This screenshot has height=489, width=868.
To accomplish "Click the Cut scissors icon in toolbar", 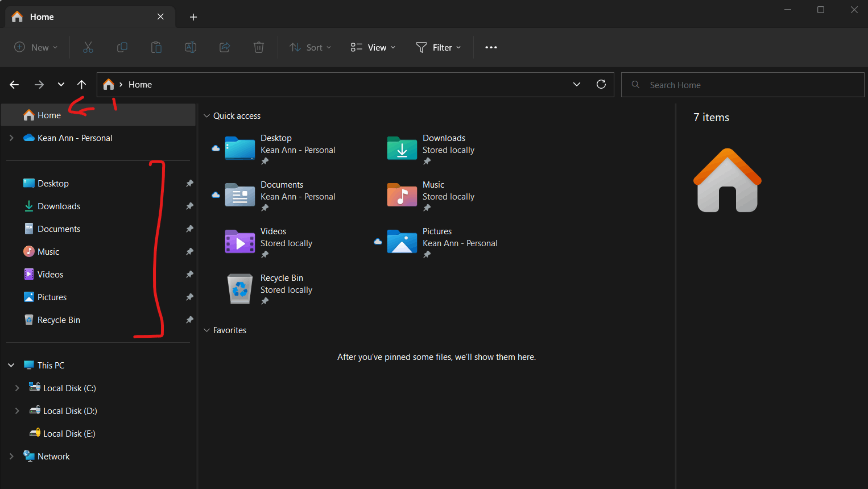I will point(88,47).
